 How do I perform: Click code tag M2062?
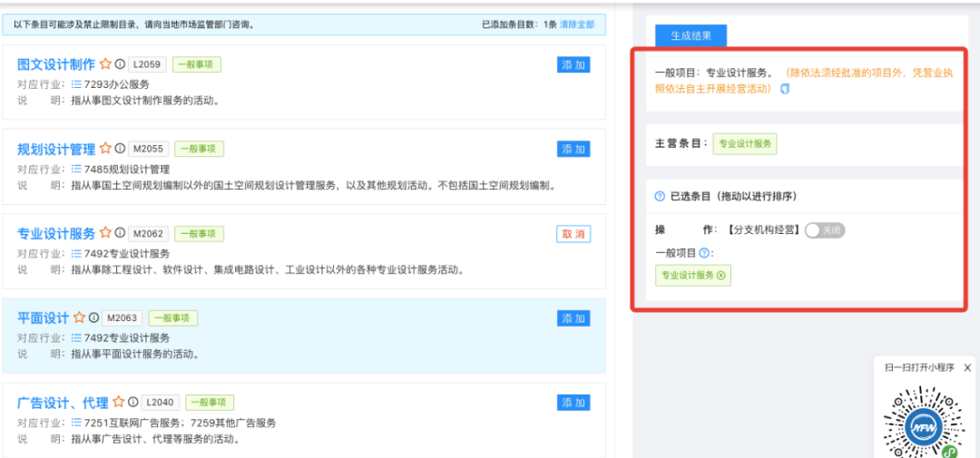click(148, 233)
